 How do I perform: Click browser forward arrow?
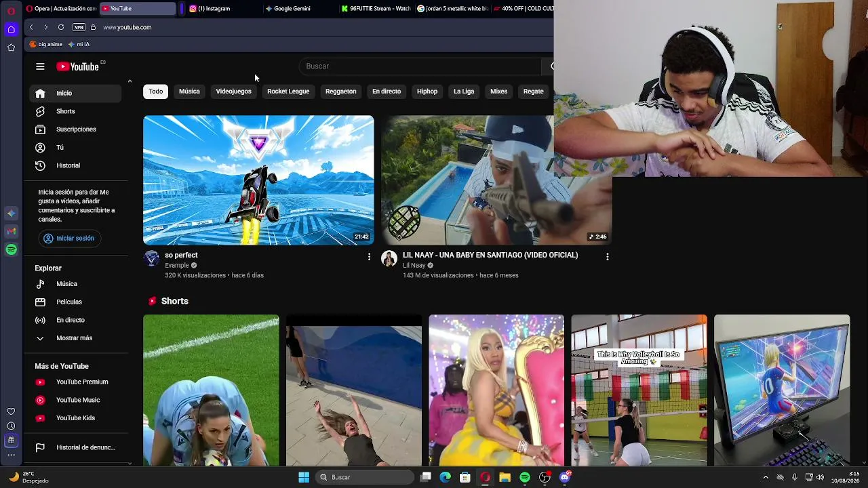(x=46, y=27)
